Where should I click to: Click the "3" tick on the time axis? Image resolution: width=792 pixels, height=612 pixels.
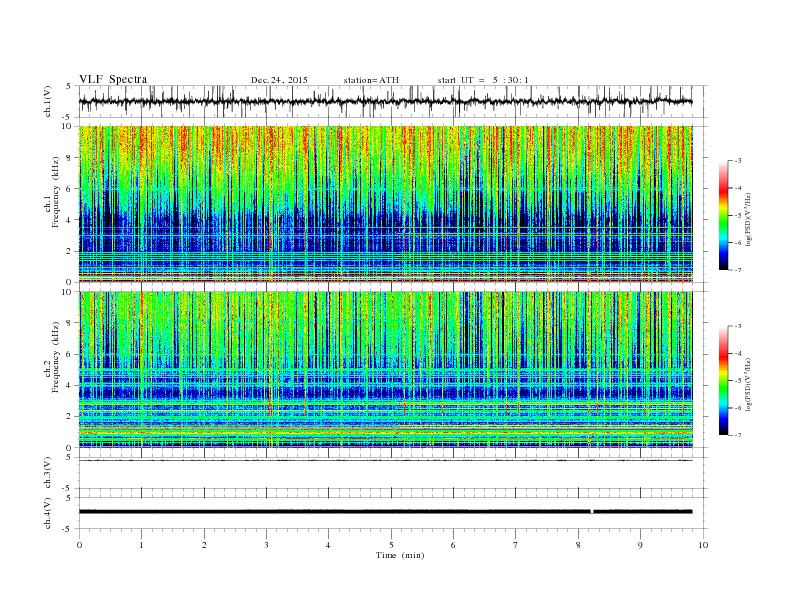tap(266, 545)
